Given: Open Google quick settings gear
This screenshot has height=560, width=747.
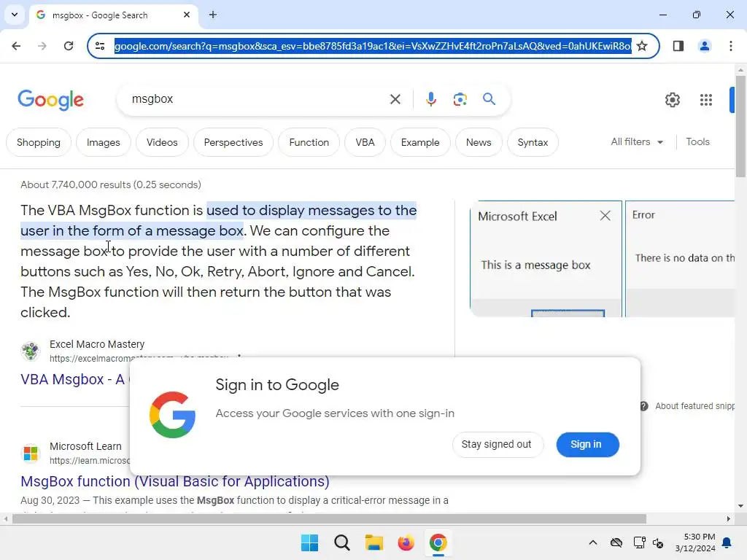Looking at the screenshot, I should 672,99.
